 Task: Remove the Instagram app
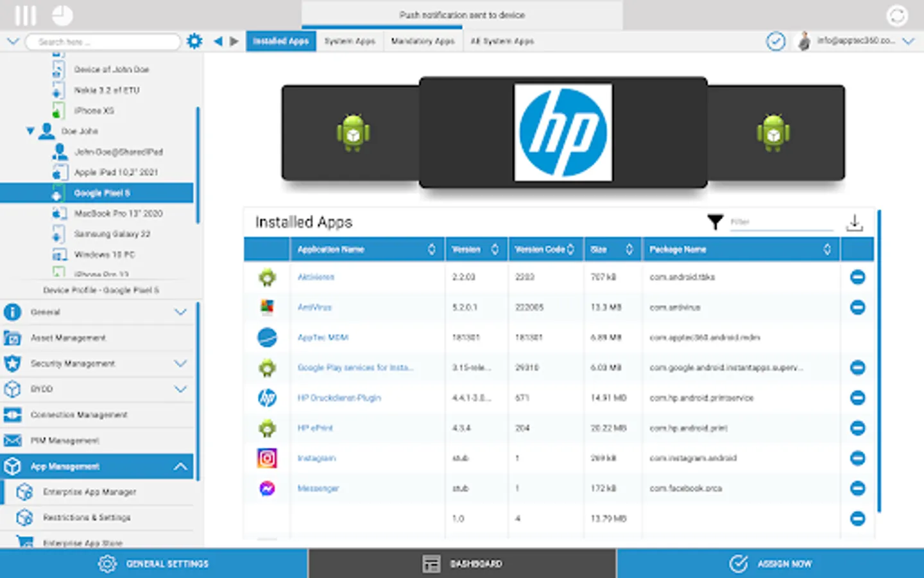[857, 458]
